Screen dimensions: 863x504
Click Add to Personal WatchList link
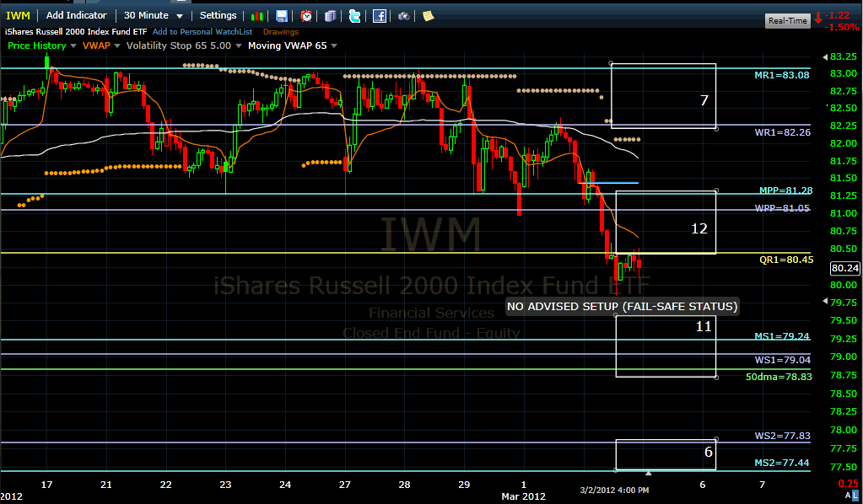click(202, 32)
